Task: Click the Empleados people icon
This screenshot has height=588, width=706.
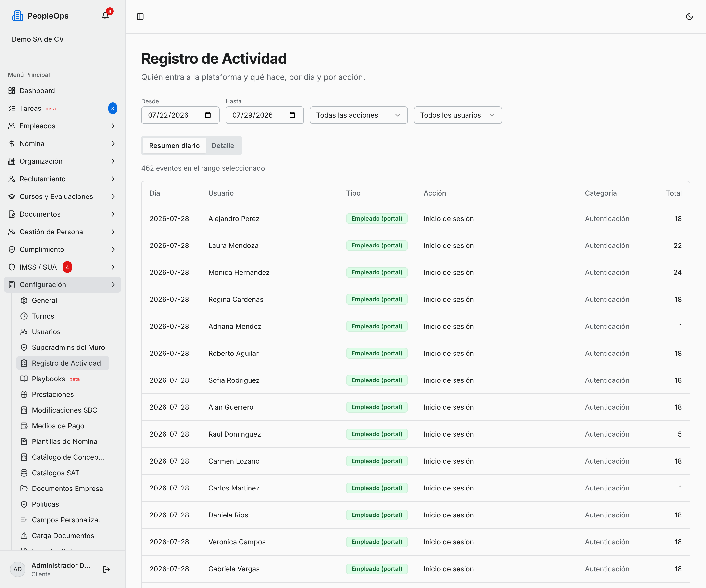Action: (12, 126)
